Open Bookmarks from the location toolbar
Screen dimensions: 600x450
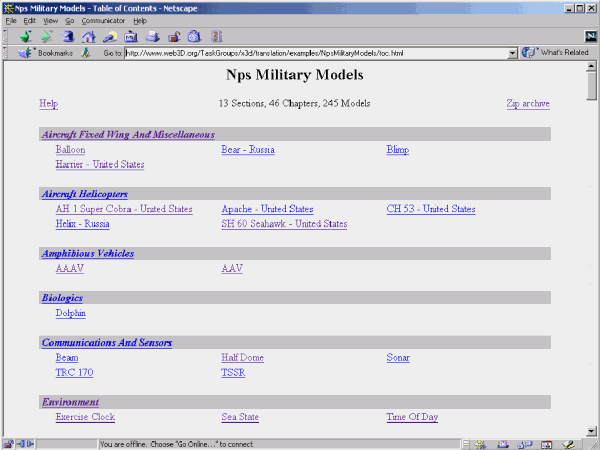pyautogui.click(x=47, y=53)
